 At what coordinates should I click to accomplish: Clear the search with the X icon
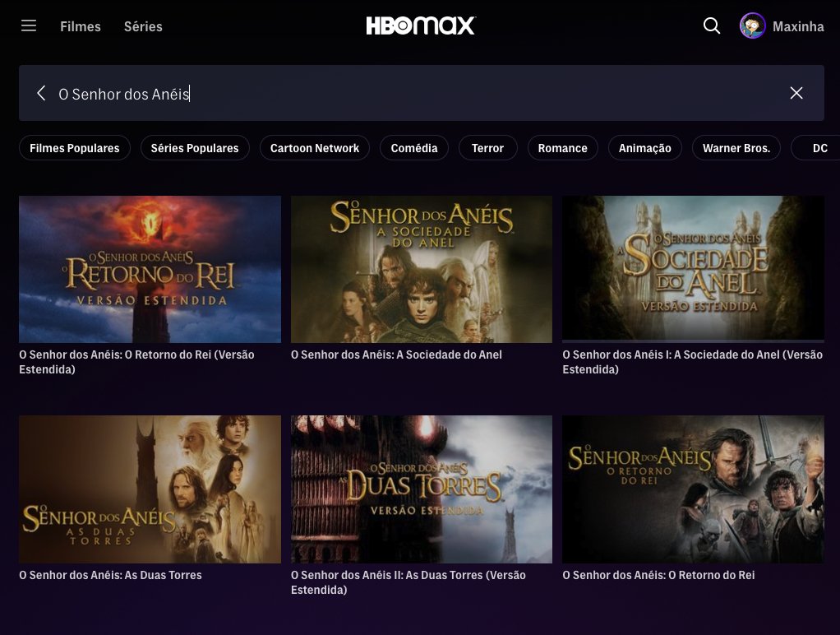(x=796, y=93)
